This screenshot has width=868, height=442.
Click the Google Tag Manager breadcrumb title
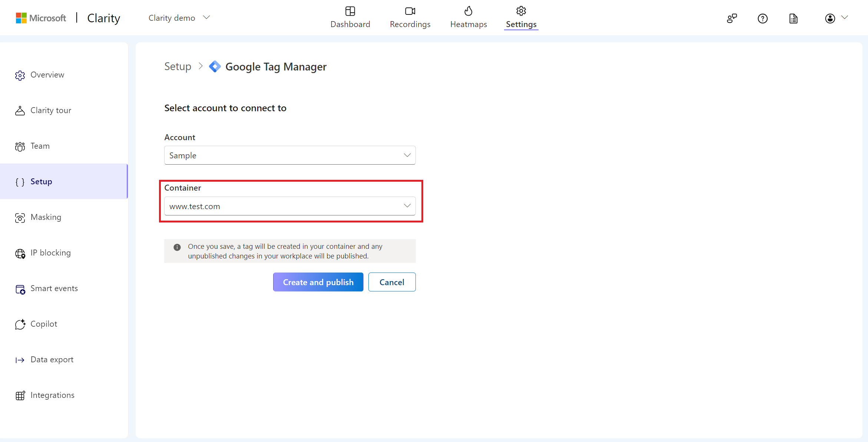(276, 67)
